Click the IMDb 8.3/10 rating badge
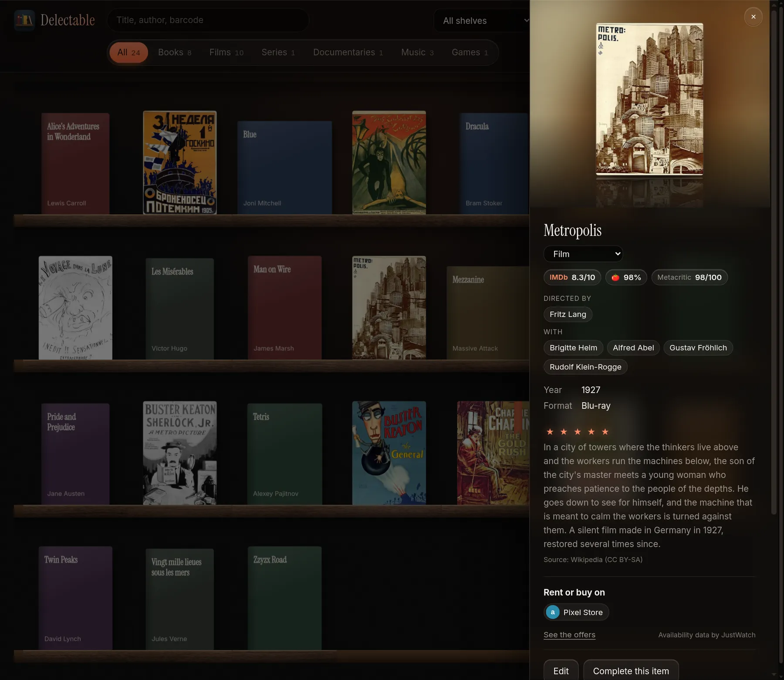 (572, 277)
